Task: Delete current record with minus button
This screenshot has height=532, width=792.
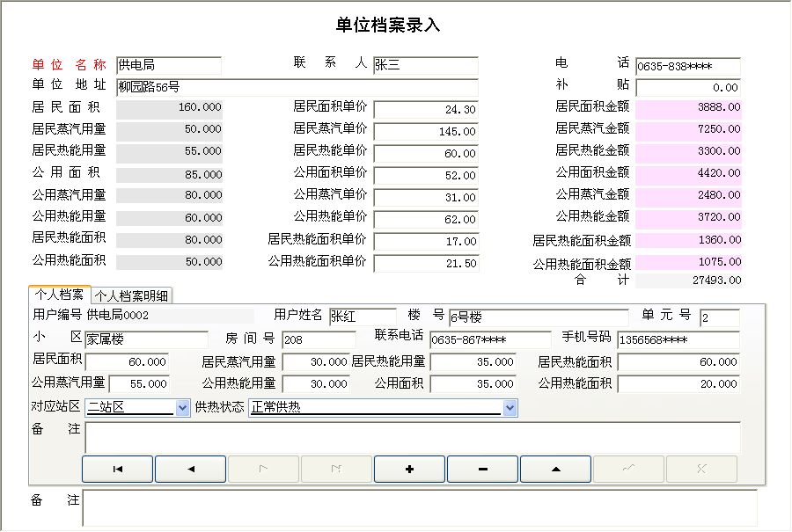Action: [x=482, y=469]
